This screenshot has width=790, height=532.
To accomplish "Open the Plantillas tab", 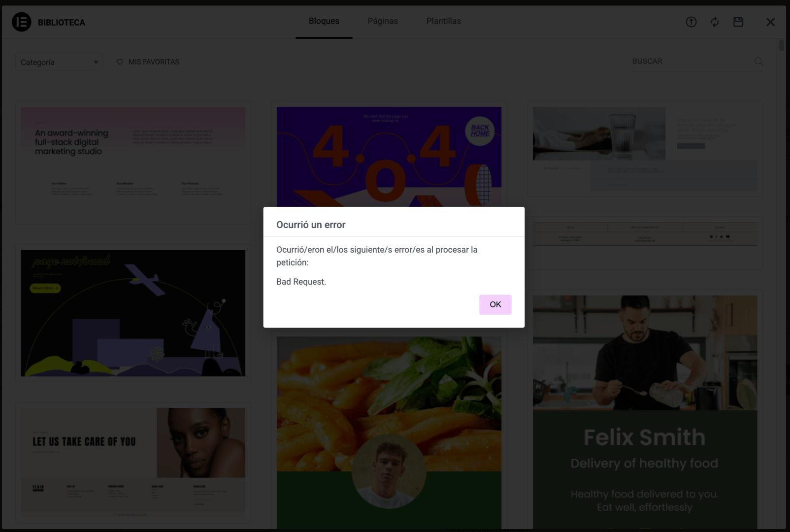I will 443,21.
